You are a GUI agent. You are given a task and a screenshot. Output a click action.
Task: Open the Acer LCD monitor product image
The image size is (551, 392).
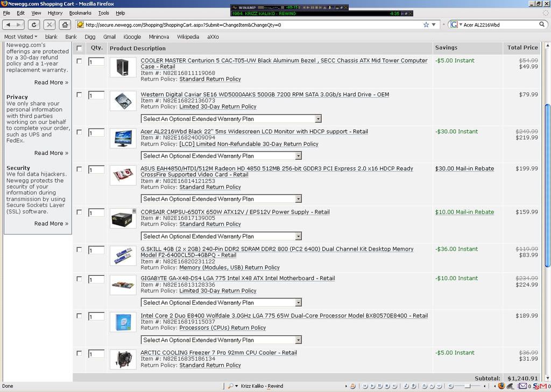click(x=123, y=138)
